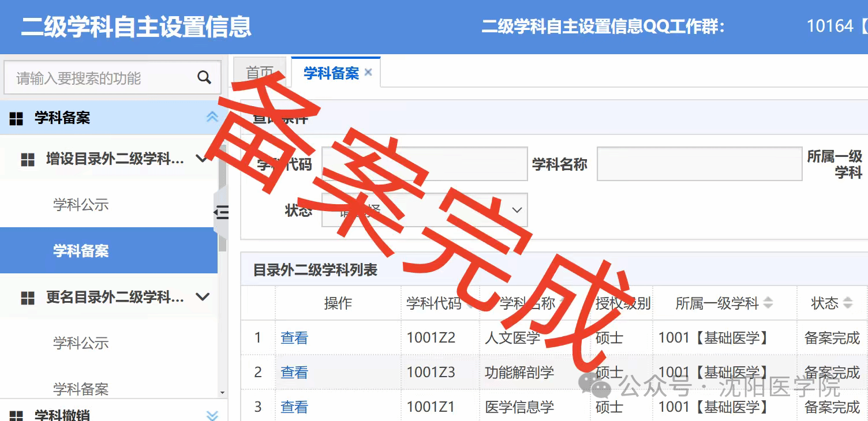Collapse the 更名目录外二级学科 submenu arrow
The height and width of the screenshot is (421, 868).
pos(202,297)
